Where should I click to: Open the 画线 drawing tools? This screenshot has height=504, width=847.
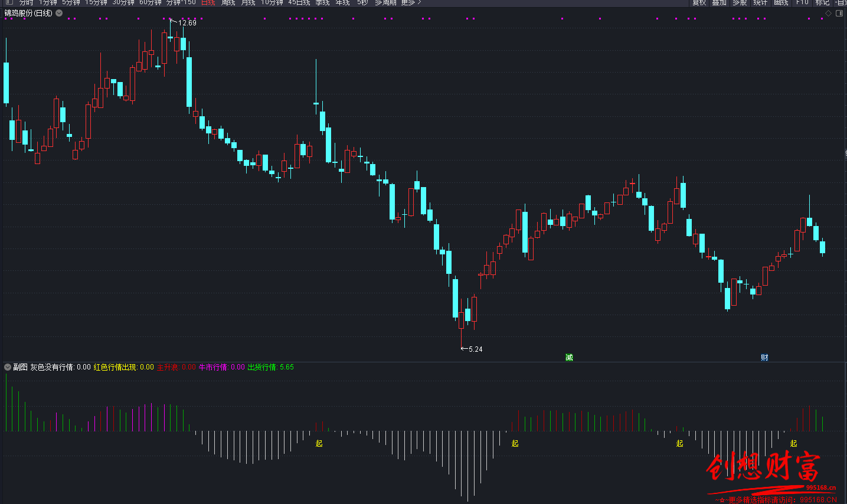tap(781, 2)
